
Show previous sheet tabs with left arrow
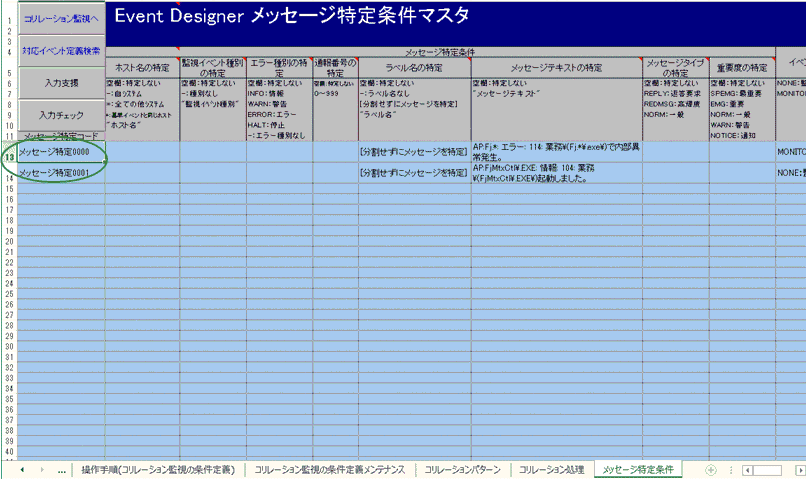[x=22, y=470]
